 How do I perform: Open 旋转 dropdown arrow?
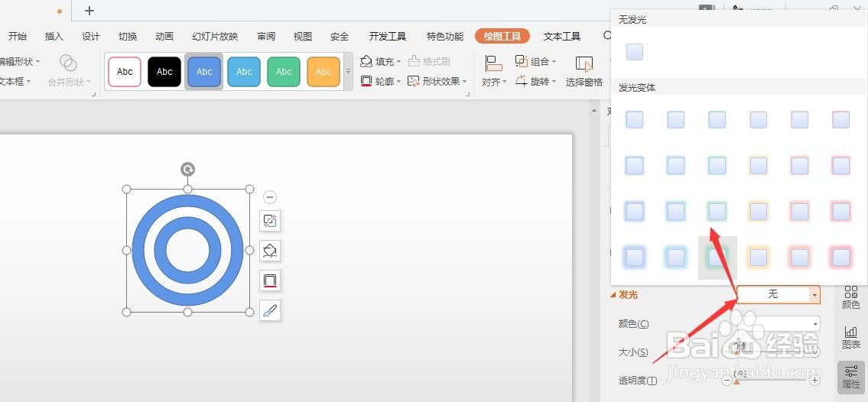click(x=554, y=82)
